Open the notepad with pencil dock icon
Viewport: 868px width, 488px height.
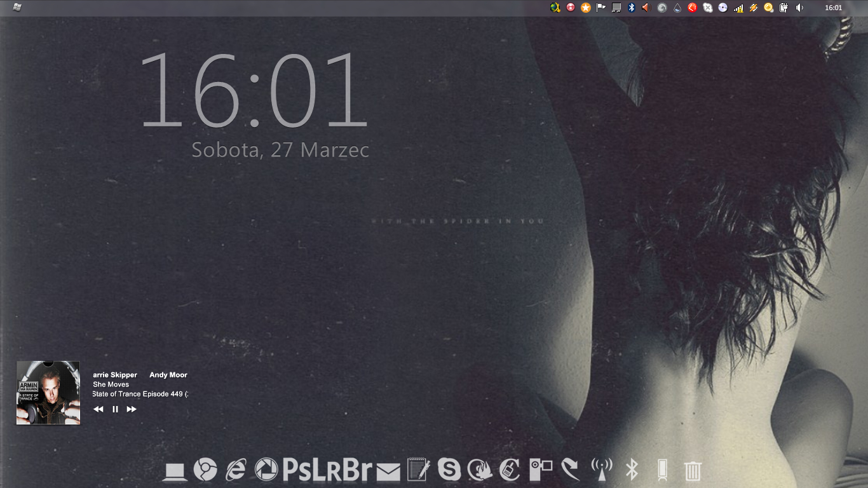418,470
